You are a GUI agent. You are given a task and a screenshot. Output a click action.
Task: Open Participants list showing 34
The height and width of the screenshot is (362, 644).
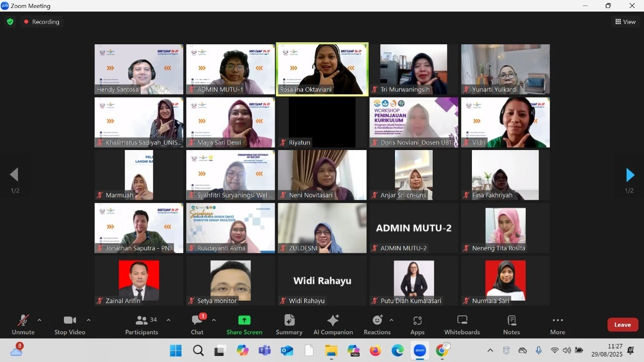(142, 325)
